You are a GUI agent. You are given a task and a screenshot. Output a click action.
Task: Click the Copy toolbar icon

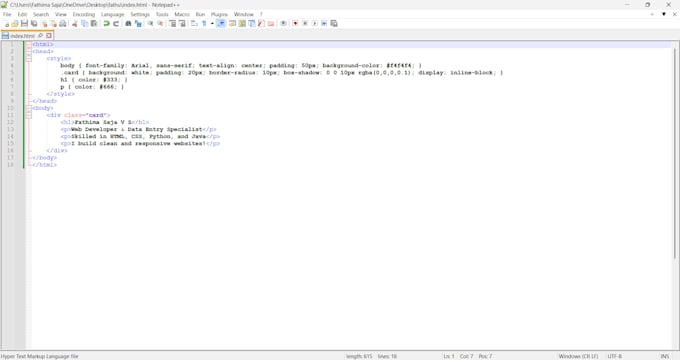pyautogui.click(x=85, y=23)
